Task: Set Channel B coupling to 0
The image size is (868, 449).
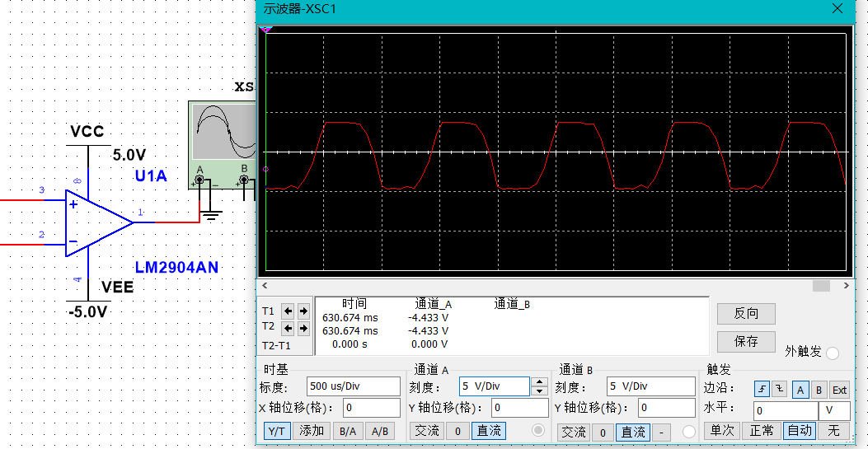Action: (603, 432)
